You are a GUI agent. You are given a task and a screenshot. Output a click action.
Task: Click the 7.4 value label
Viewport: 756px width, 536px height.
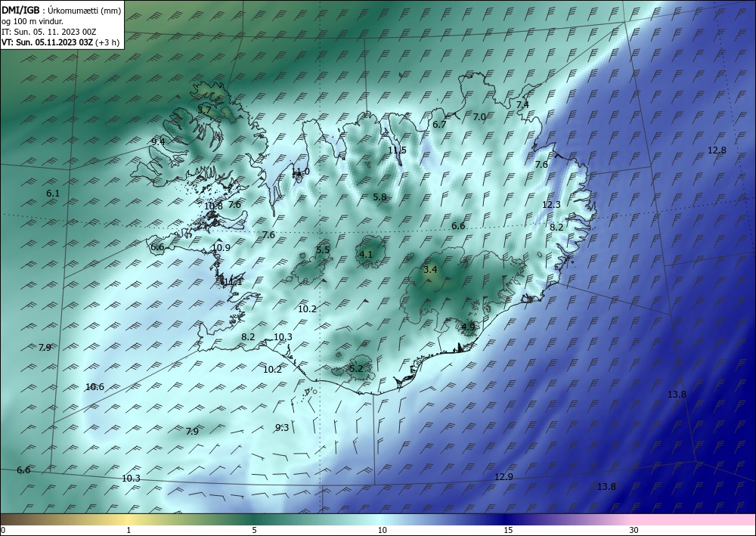522,104
